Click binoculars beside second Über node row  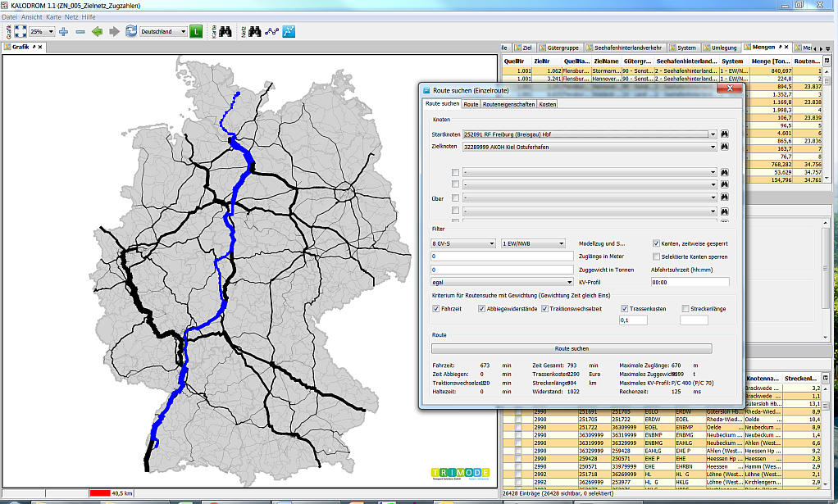pos(725,184)
